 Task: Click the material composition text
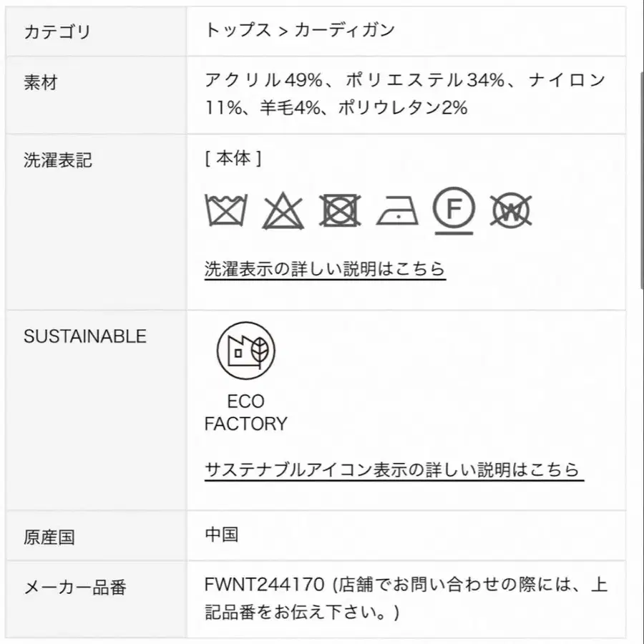point(404,94)
